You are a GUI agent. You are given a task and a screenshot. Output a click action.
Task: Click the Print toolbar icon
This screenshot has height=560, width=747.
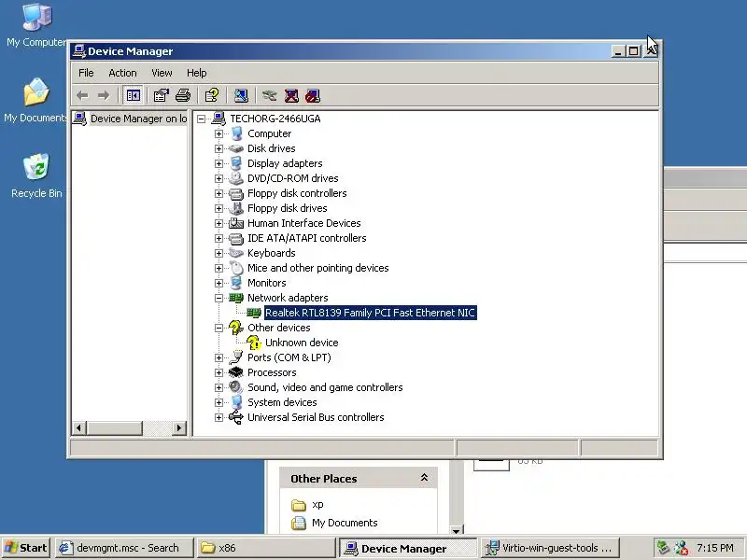(x=183, y=96)
